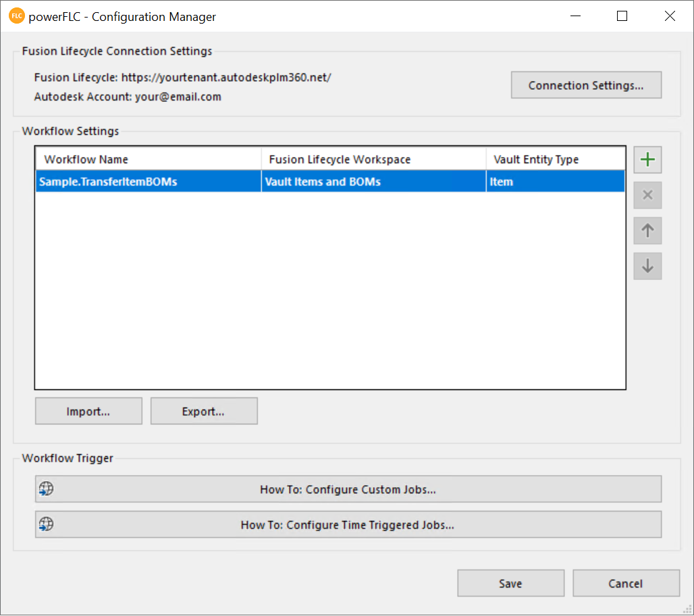Sort by Fusion Lifecycle Workspace column header
694x616 pixels.
(x=373, y=159)
